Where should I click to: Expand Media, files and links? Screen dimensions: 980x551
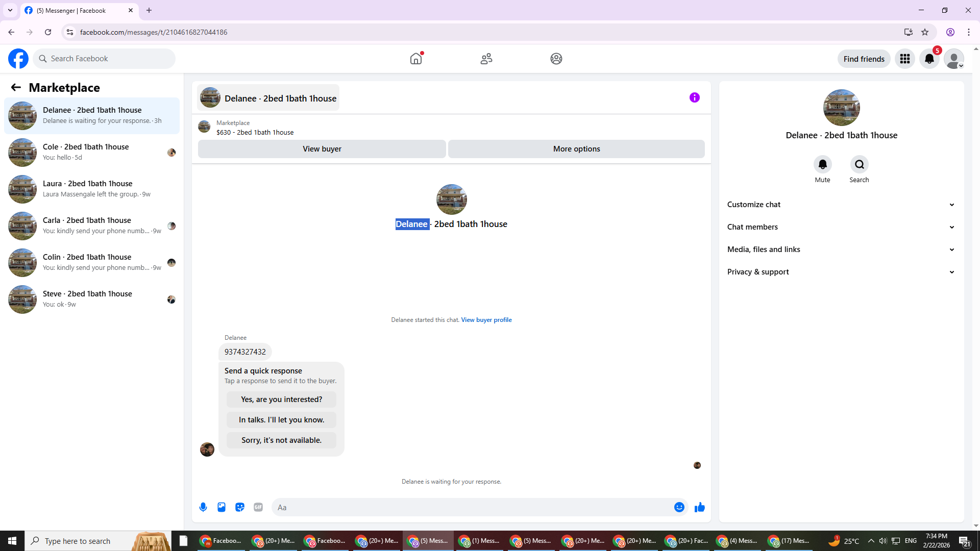pyautogui.click(x=841, y=249)
